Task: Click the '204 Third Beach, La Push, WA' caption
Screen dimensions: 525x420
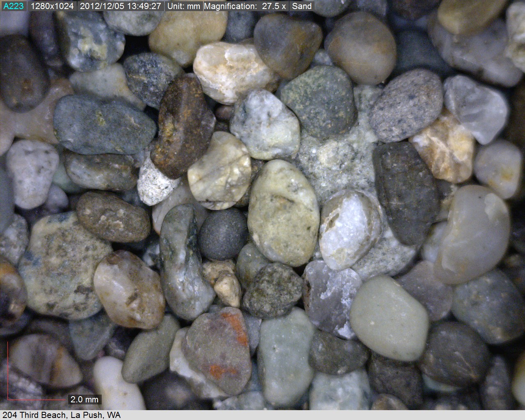Action: (62, 415)
